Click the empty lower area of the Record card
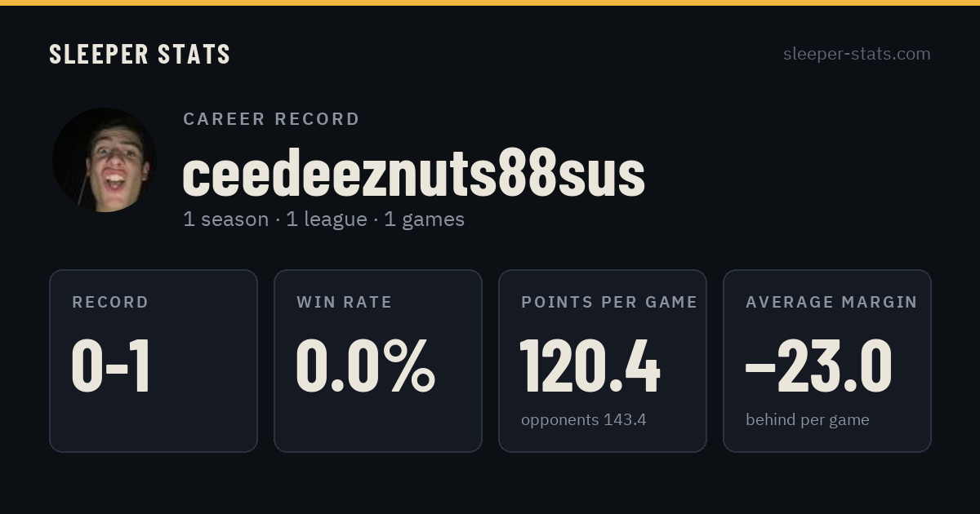 [154, 424]
